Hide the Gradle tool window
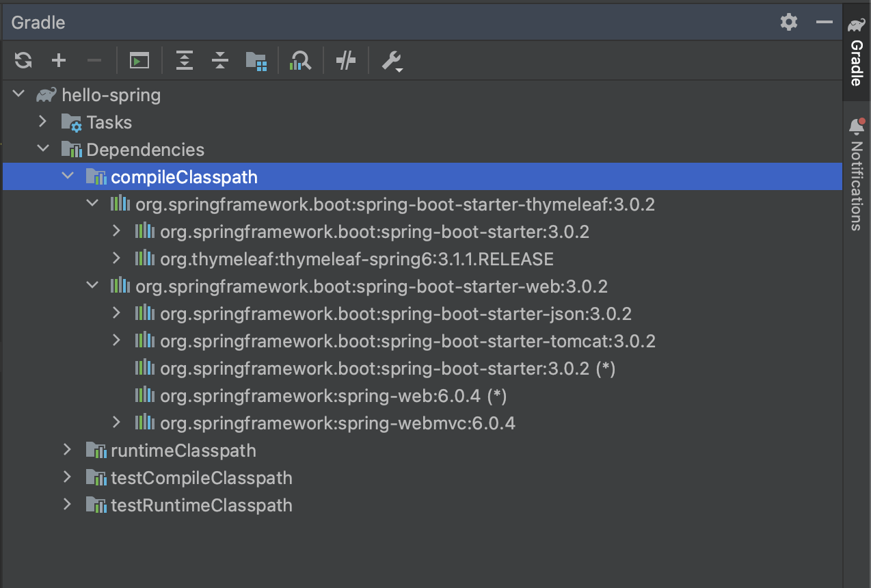 (825, 22)
